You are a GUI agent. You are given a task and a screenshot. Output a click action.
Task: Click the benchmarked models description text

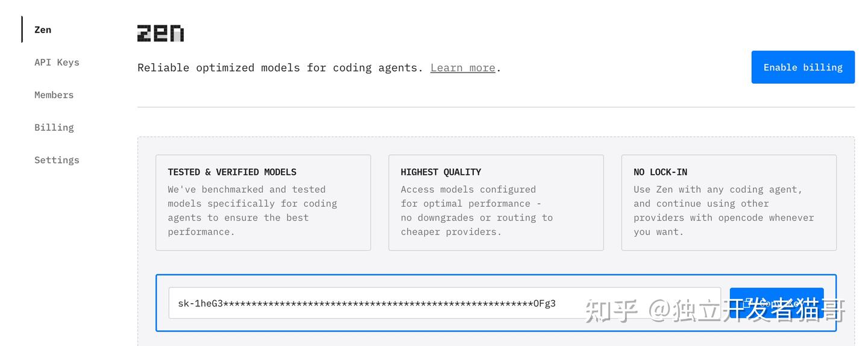coord(252,210)
